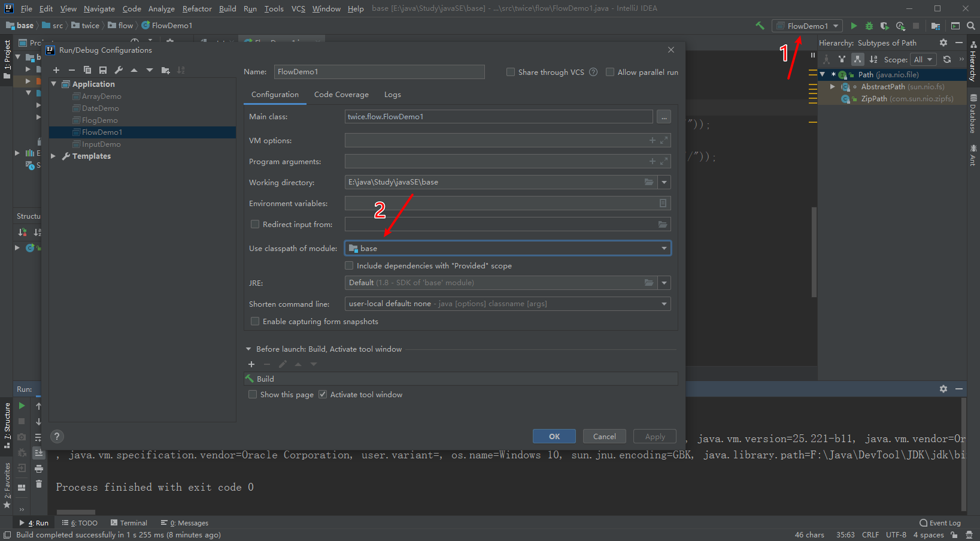Run with coverage shield icon

tap(885, 26)
